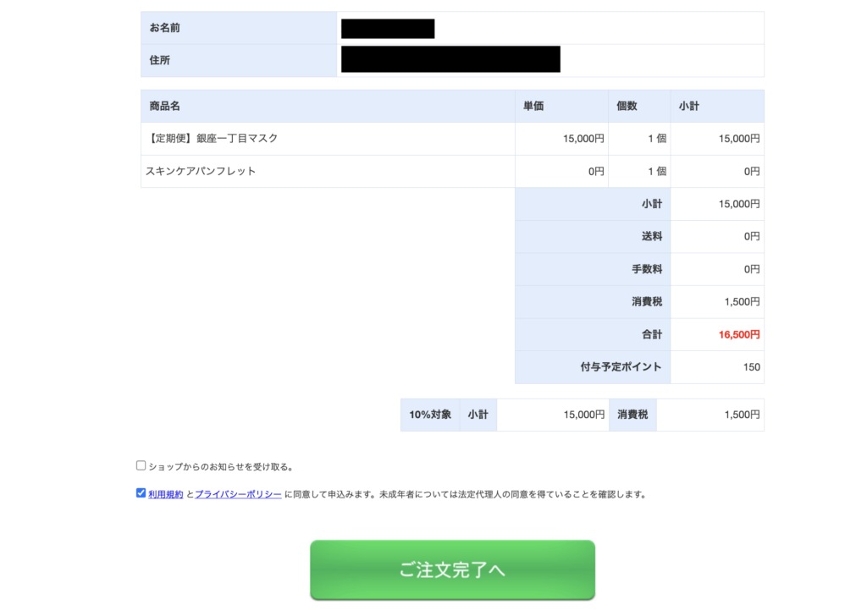Click the redacted address value
Image resolution: width=867 pixels, height=616 pixels.
pyautogui.click(x=450, y=59)
